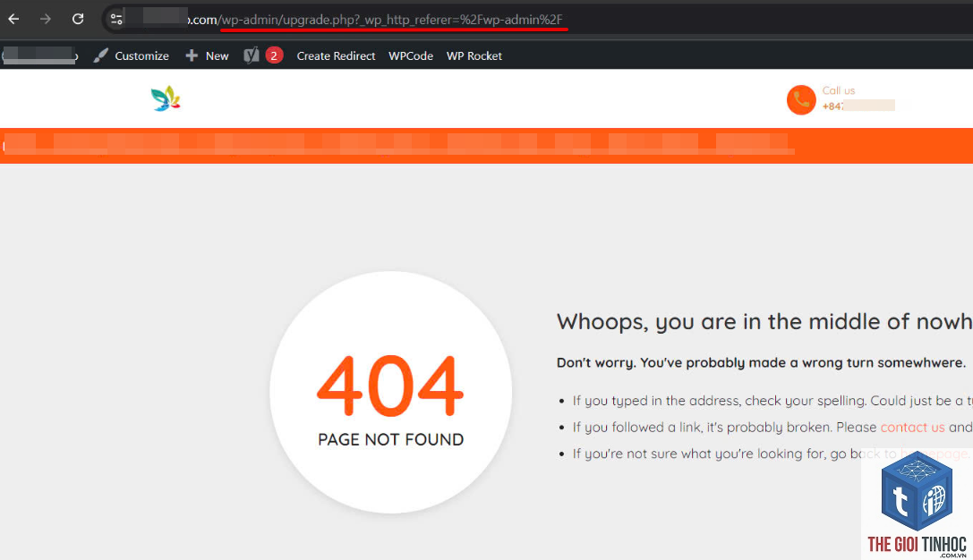Click the Customize paintbrush icon
The image size is (973, 560).
click(100, 55)
